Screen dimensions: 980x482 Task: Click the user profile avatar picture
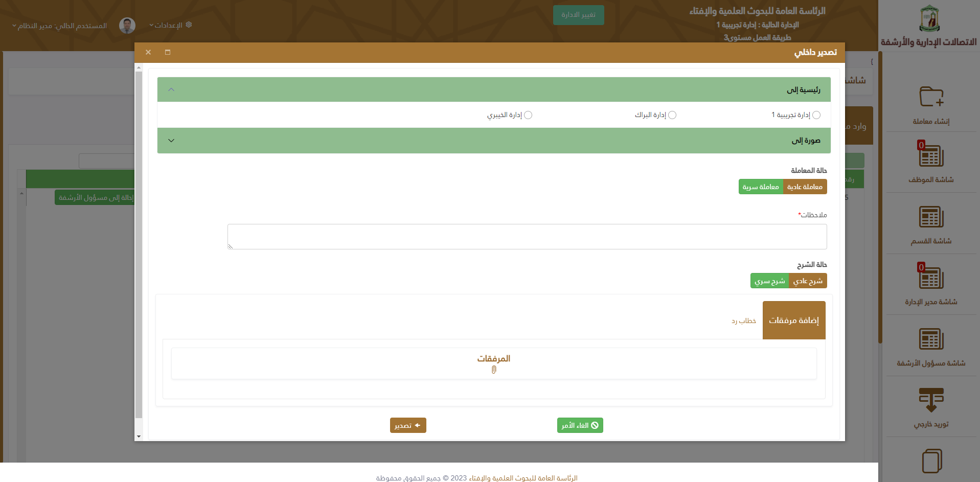(127, 26)
